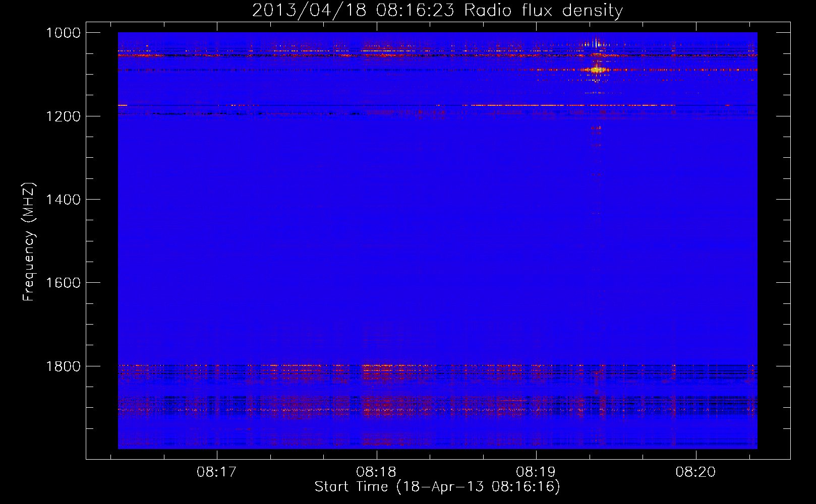This screenshot has width=816, height=504.
Task: Click the 1800 frequency tick label
Action: [63, 366]
